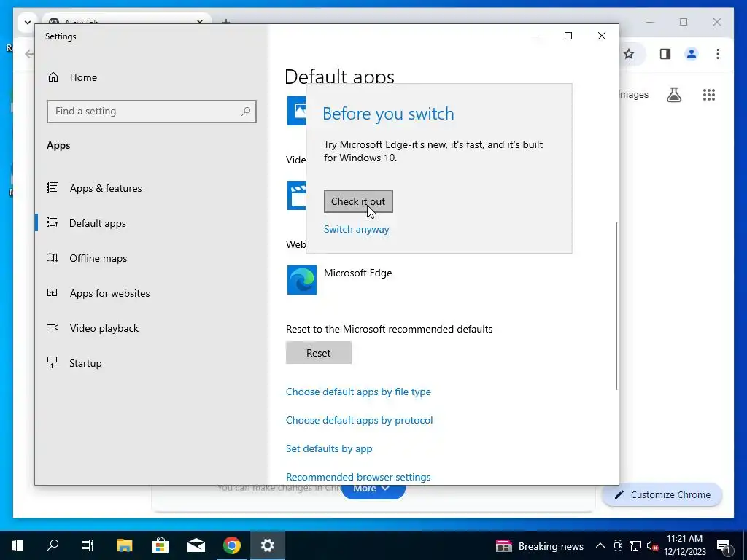Click the Check it out button
The image size is (747, 560).
coord(358,201)
